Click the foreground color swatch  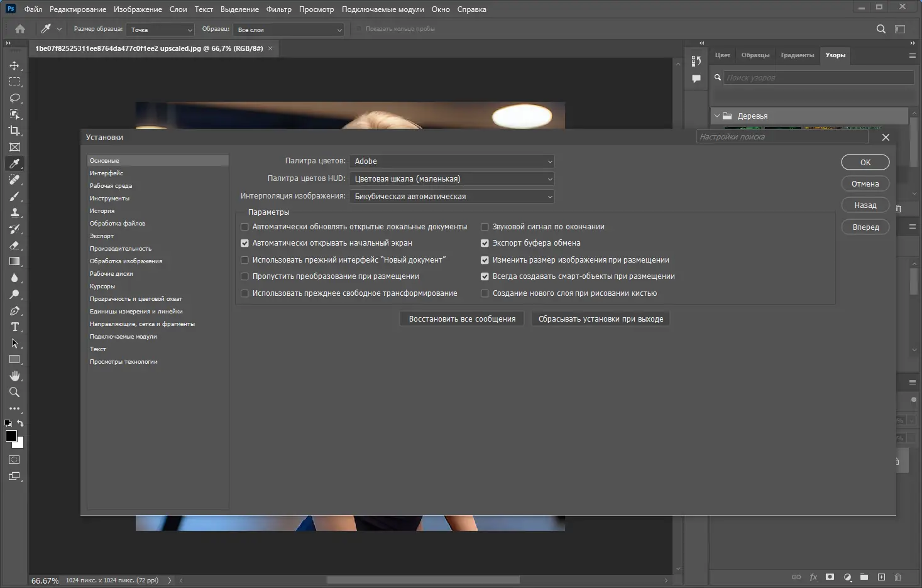pos(11,436)
